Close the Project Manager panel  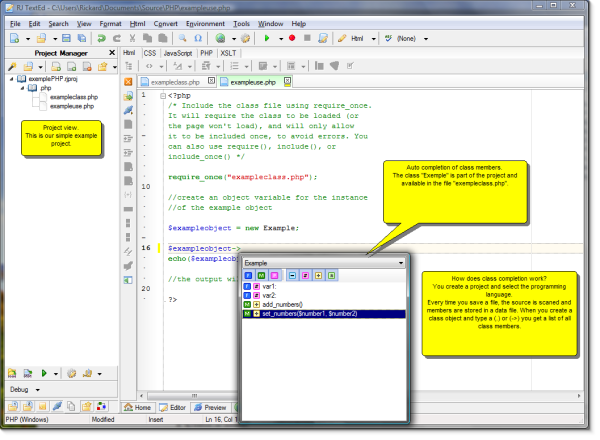point(110,52)
